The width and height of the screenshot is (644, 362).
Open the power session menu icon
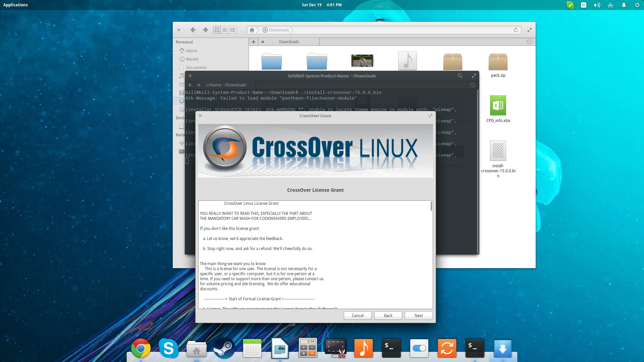point(637,5)
